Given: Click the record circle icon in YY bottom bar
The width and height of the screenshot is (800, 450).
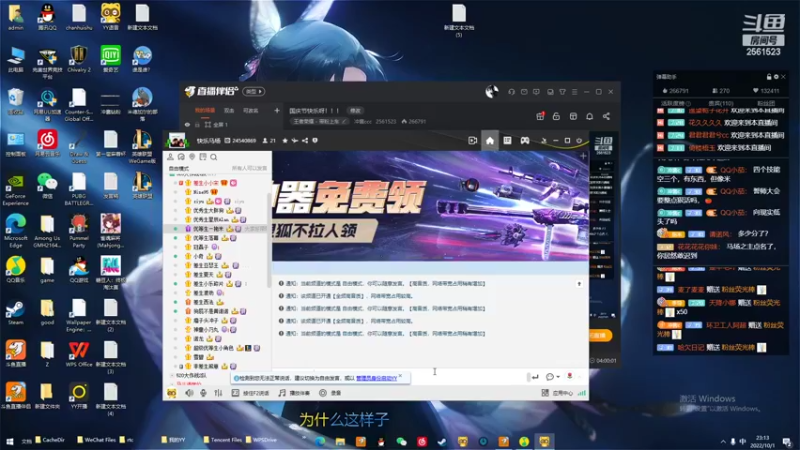Looking at the screenshot, I should [x=323, y=393].
